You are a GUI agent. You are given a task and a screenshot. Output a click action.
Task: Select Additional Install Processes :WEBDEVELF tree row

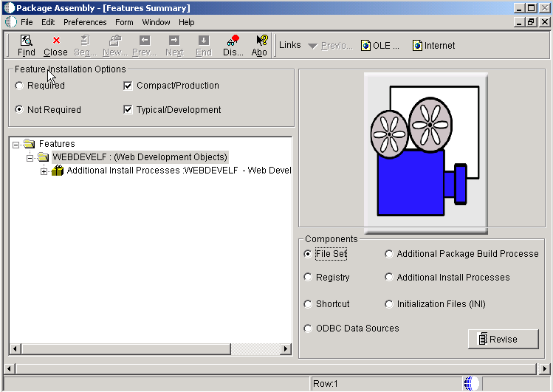(x=179, y=171)
